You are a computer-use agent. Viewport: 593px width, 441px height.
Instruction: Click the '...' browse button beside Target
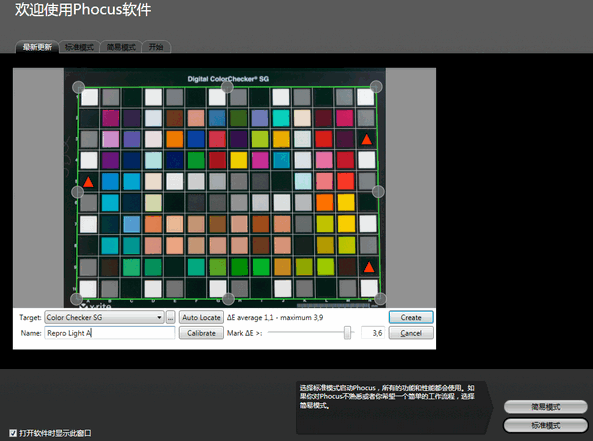coord(171,317)
